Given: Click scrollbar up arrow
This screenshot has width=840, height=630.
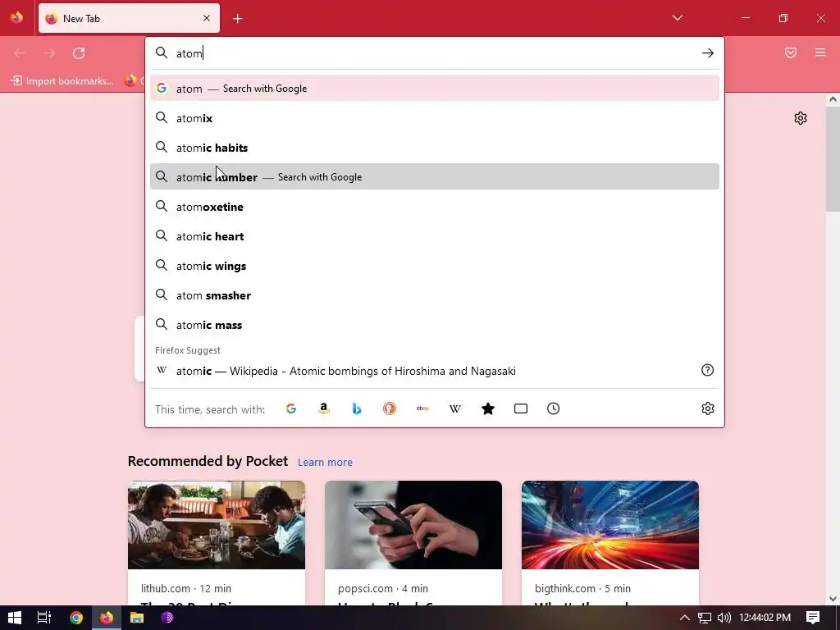Looking at the screenshot, I should pyautogui.click(x=833, y=99).
